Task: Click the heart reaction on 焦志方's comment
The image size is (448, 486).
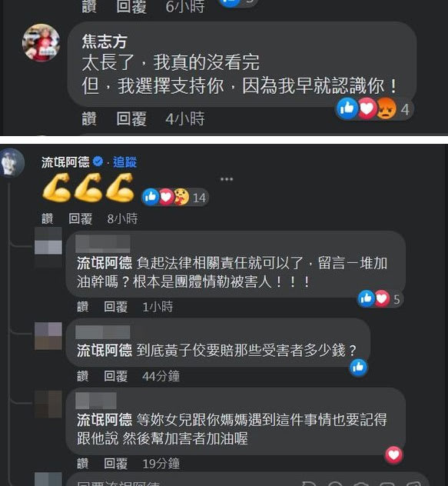Action: click(367, 108)
